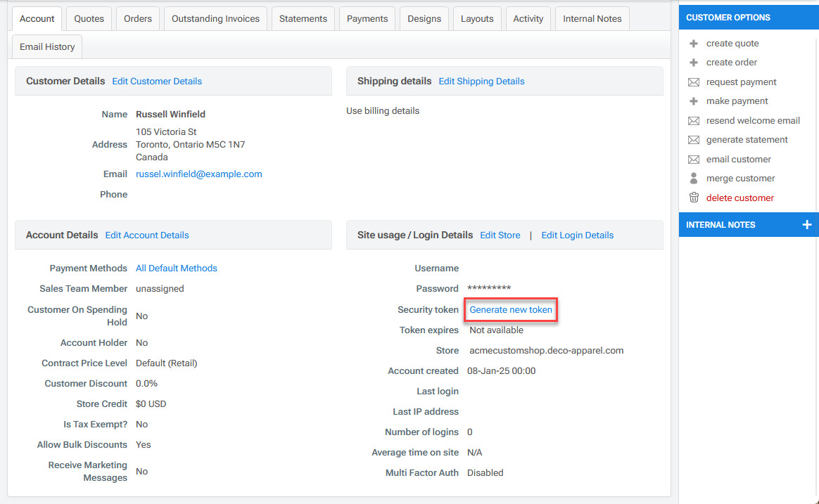Select the request payment option

pos(741,82)
